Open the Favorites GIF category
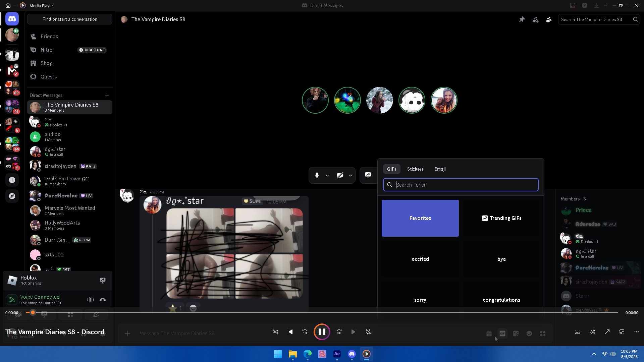 420,218
